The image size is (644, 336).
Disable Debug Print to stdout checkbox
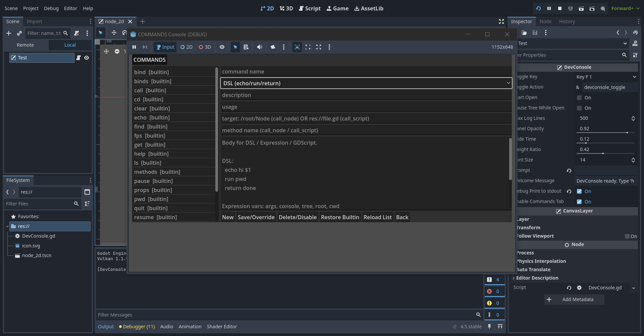(579, 191)
